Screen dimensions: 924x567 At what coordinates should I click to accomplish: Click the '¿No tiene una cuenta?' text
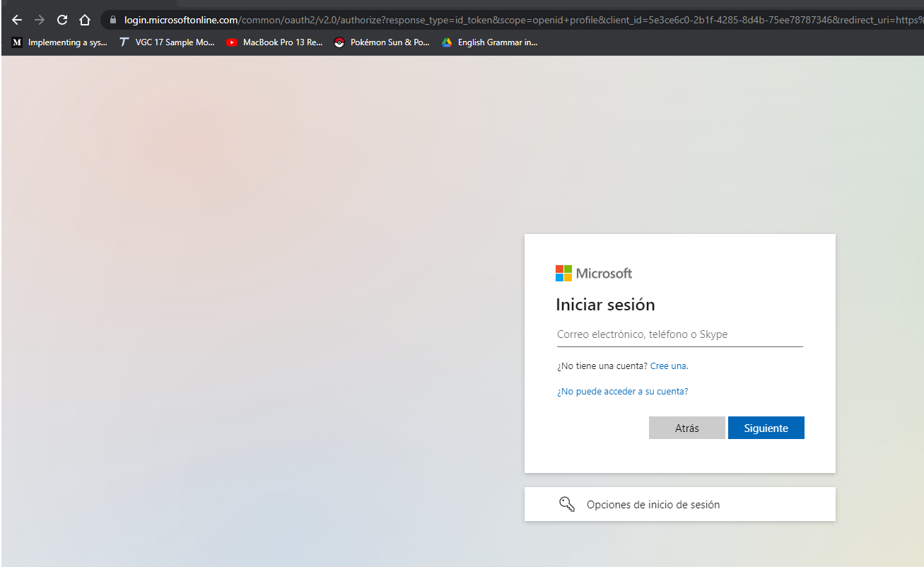602,366
